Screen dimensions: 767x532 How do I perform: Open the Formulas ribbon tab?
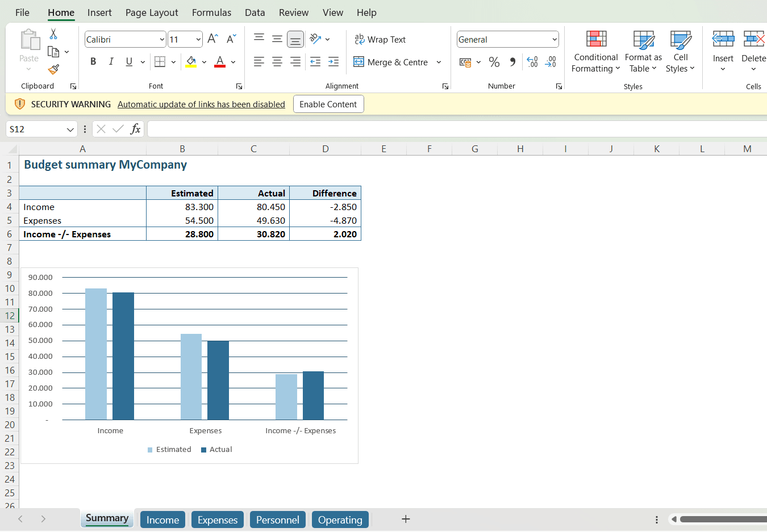[211, 12]
